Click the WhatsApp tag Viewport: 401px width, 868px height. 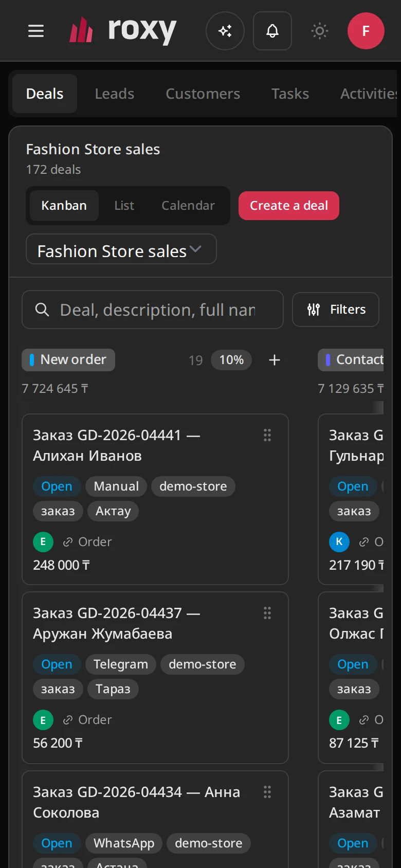(124, 843)
